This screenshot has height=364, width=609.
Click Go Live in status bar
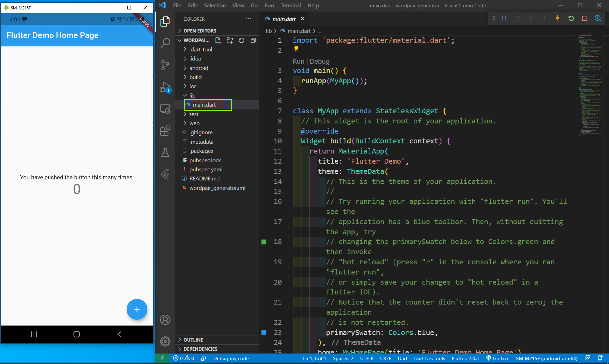click(498, 358)
